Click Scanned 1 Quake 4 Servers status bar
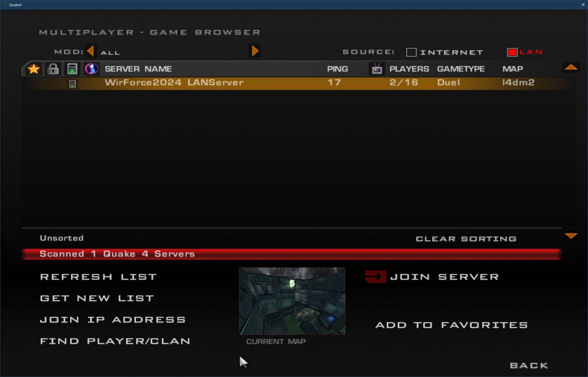 click(x=292, y=254)
